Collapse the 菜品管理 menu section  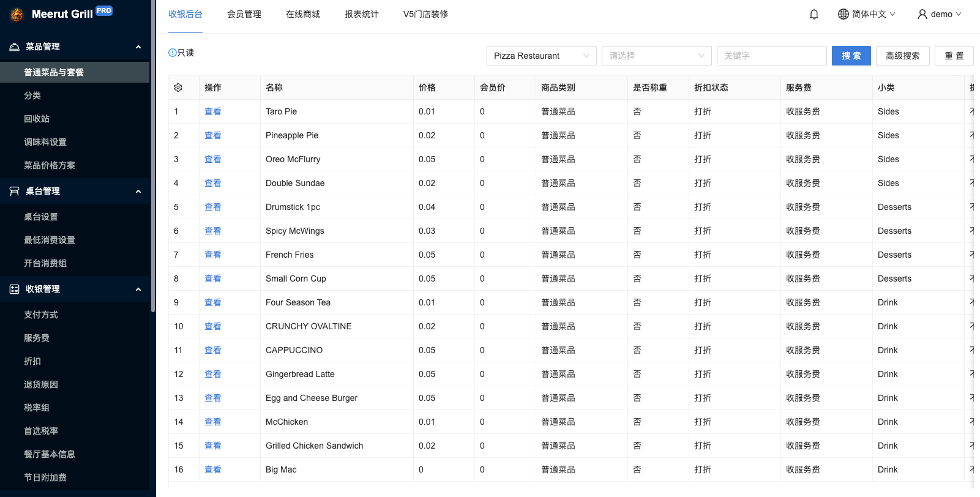pos(138,47)
